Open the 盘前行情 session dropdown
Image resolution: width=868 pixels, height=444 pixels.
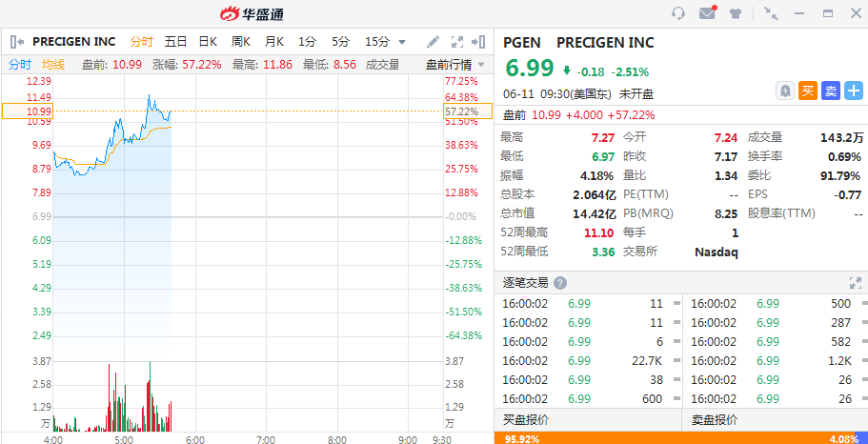pyautogui.click(x=454, y=65)
